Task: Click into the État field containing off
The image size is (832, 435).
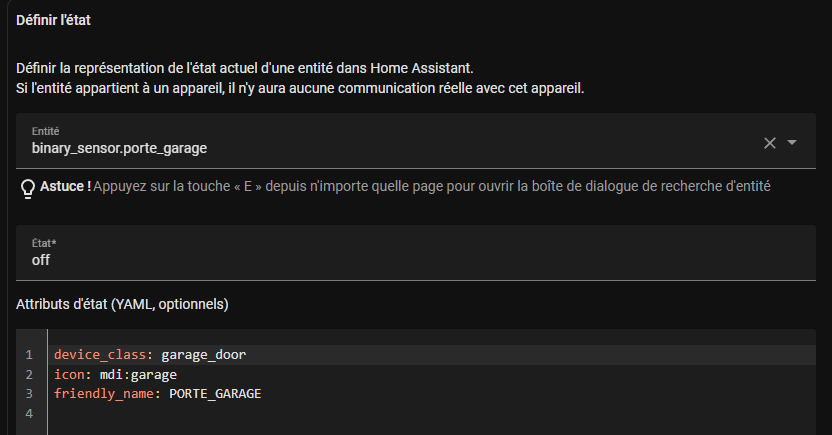Action: pyautogui.click(x=415, y=253)
